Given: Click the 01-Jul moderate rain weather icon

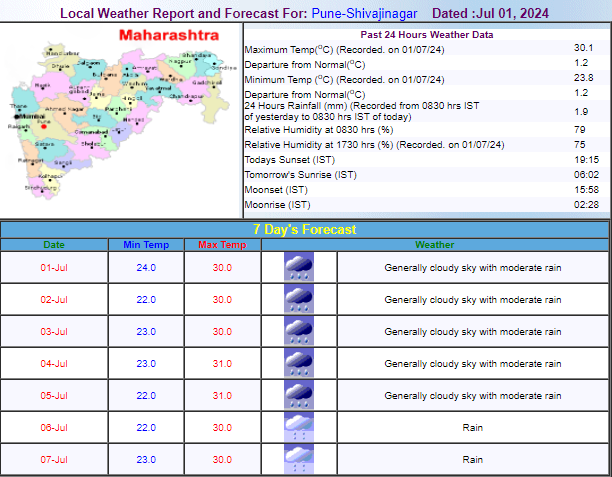Looking at the screenshot, I should pyautogui.click(x=299, y=267).
